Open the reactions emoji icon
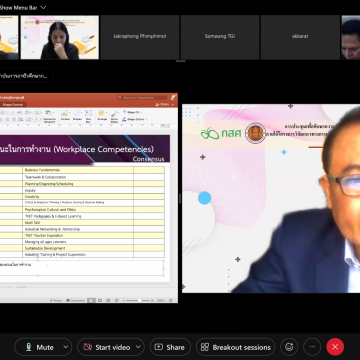The height and width of the screenshot is (360, 360). pyautogui.click(x=289, y=347)
